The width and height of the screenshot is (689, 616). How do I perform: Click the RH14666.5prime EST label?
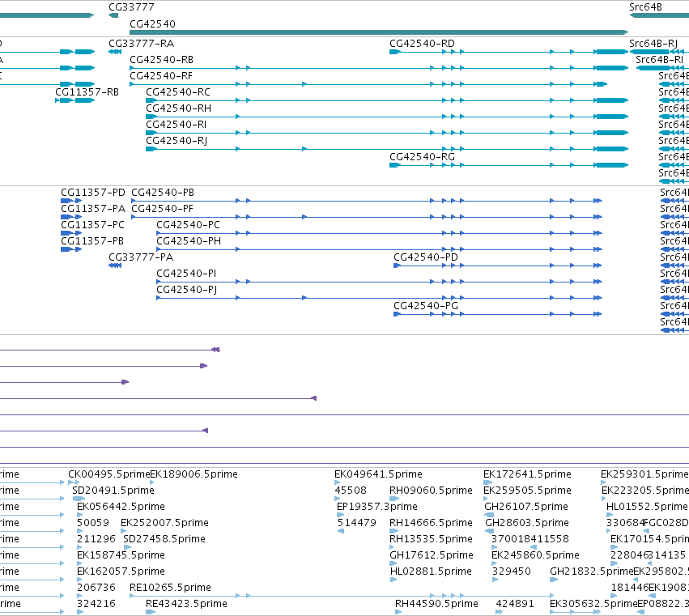(431, 523)
